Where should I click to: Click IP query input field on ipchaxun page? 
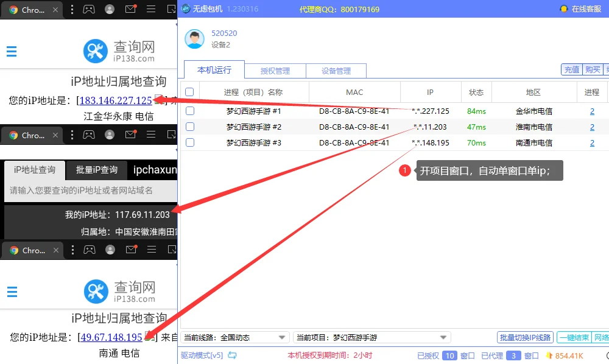coord(91,191)
